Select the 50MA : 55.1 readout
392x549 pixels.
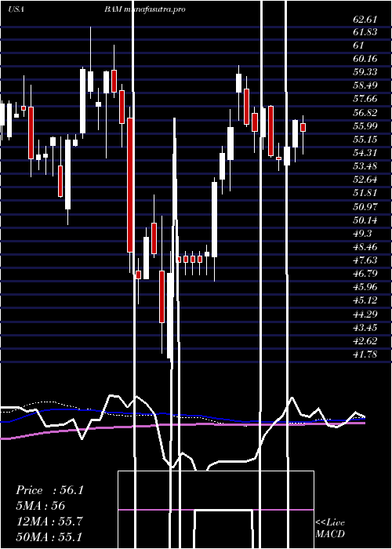pyautogui.click(x=49, y=536)
